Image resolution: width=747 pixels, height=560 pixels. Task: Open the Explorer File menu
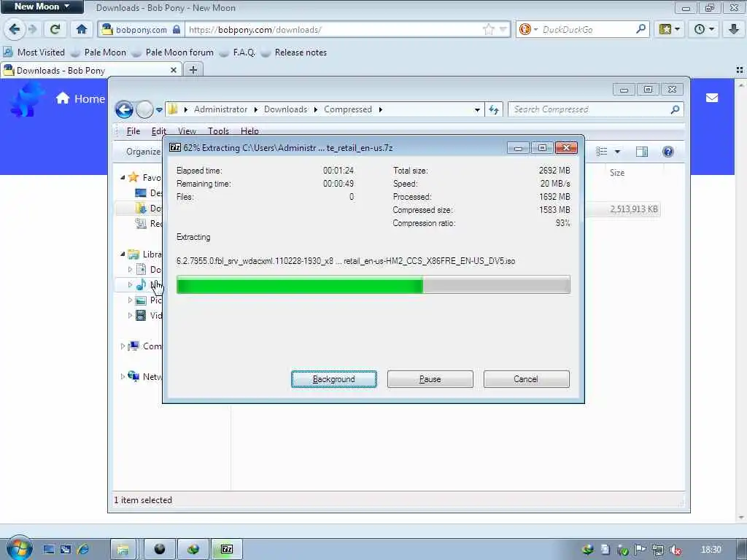click(x=133, y=131)
